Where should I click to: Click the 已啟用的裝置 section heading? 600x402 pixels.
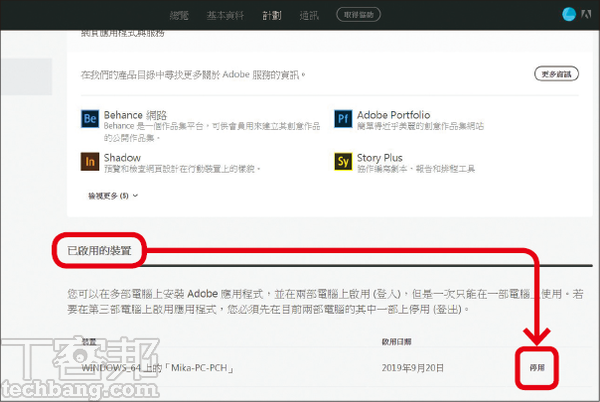tap(99, 251)
